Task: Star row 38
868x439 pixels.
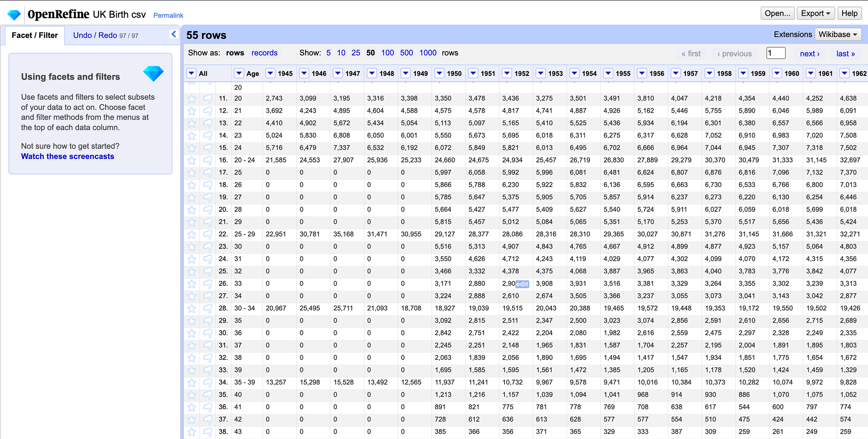Action: (x=192, y=432)
